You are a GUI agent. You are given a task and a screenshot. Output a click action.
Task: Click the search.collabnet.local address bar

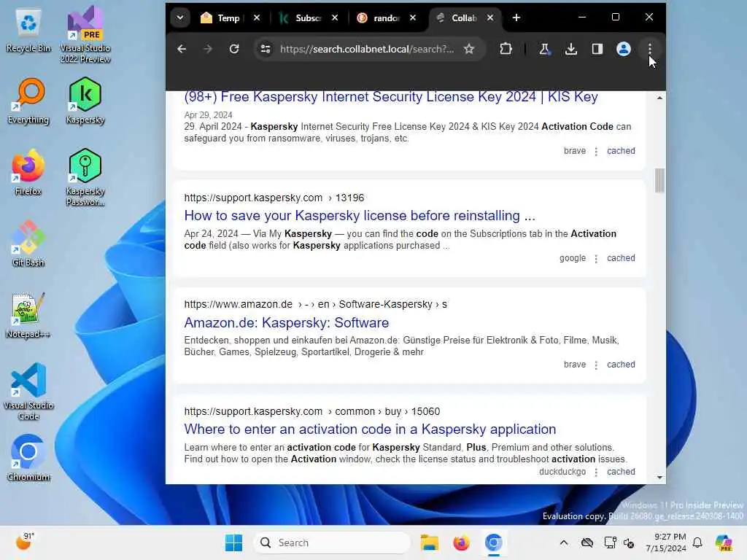tap(367, 49)
